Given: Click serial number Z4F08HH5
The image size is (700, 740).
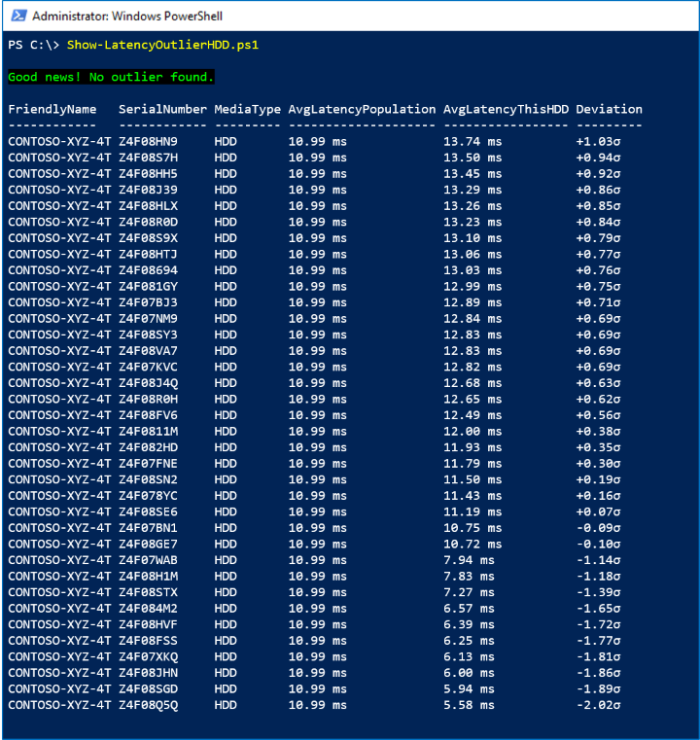Looking at the screenshot, I should pos(148,174).
